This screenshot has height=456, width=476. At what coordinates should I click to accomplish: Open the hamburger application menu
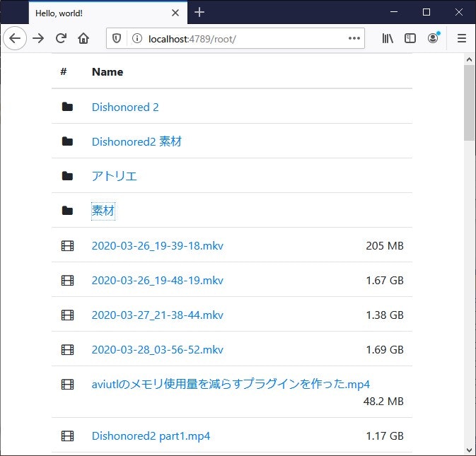tap(462, 38)
